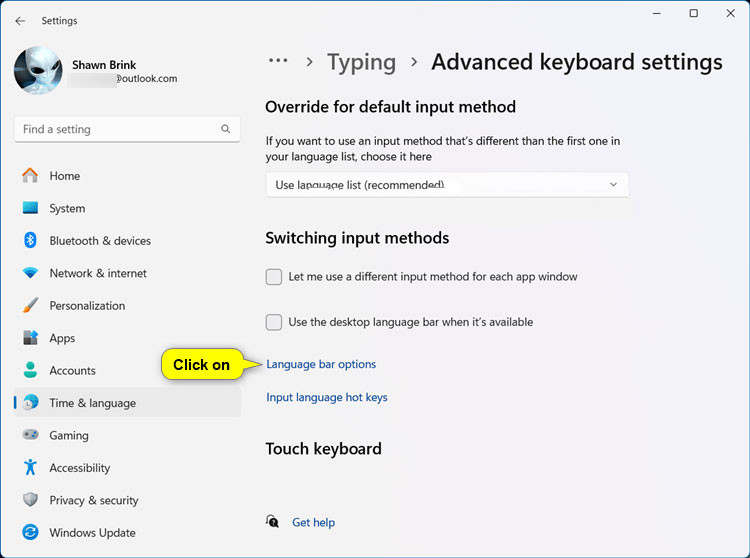Click the System monitor icon

pyautogui.click(x=30, y=208)
